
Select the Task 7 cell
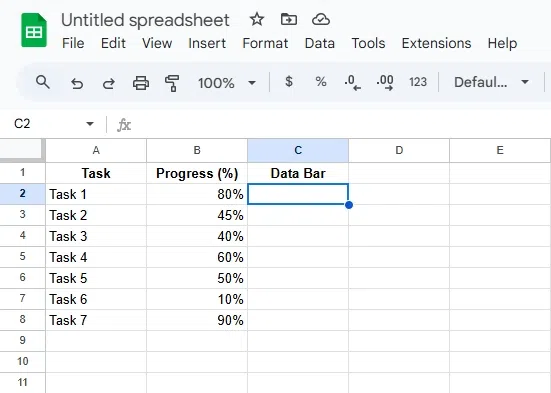[96, 320]
